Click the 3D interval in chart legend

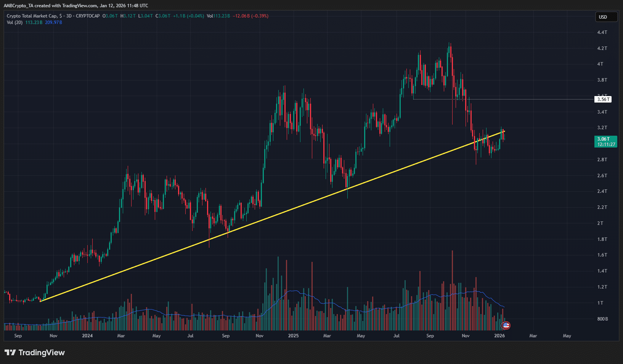click(69, 16)
